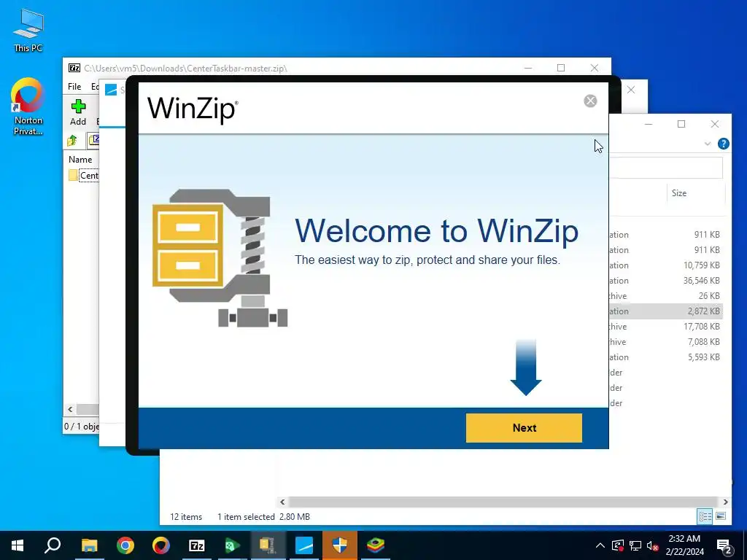Viewport: 747px width, 560px height.
Task: Open the green game controller taskbar app
Action: coord(233,545)
